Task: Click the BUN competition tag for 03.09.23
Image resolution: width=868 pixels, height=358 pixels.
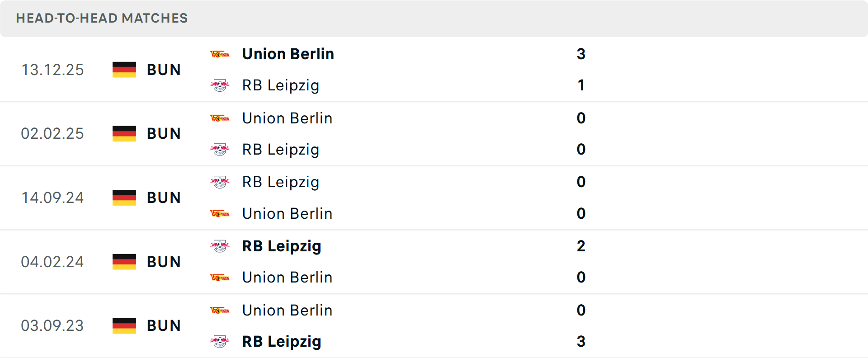Action: (x=163, y=325)
